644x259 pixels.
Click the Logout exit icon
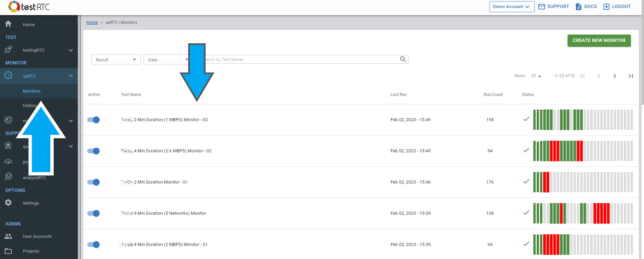(x=606, y=7)
